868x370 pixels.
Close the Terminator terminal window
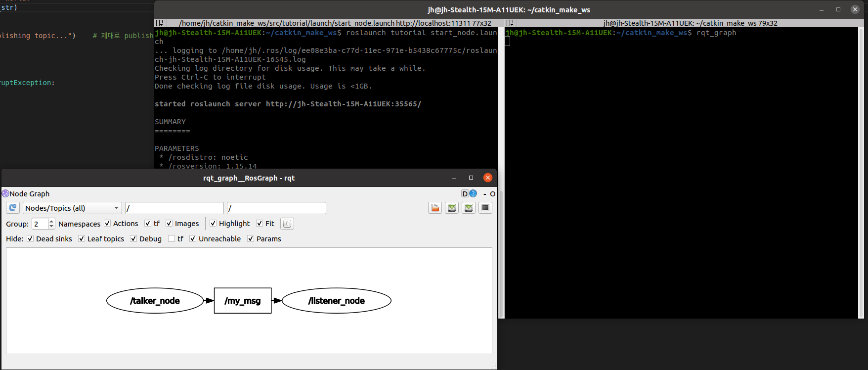[x=855, y=9]
